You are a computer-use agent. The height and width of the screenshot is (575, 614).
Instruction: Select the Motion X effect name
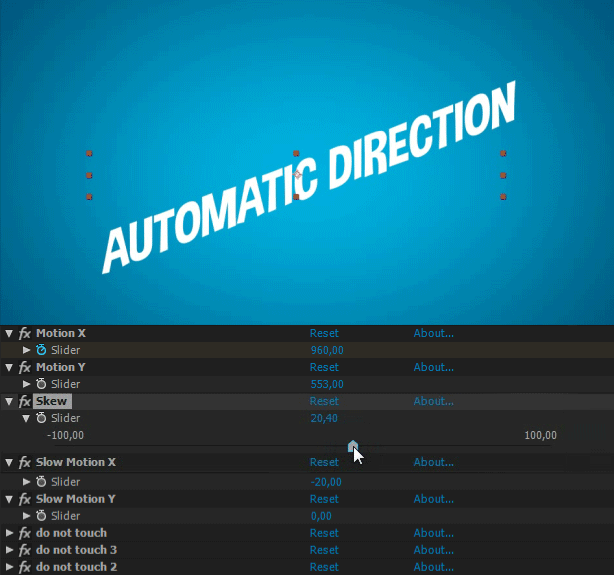[x=61, y=333]
